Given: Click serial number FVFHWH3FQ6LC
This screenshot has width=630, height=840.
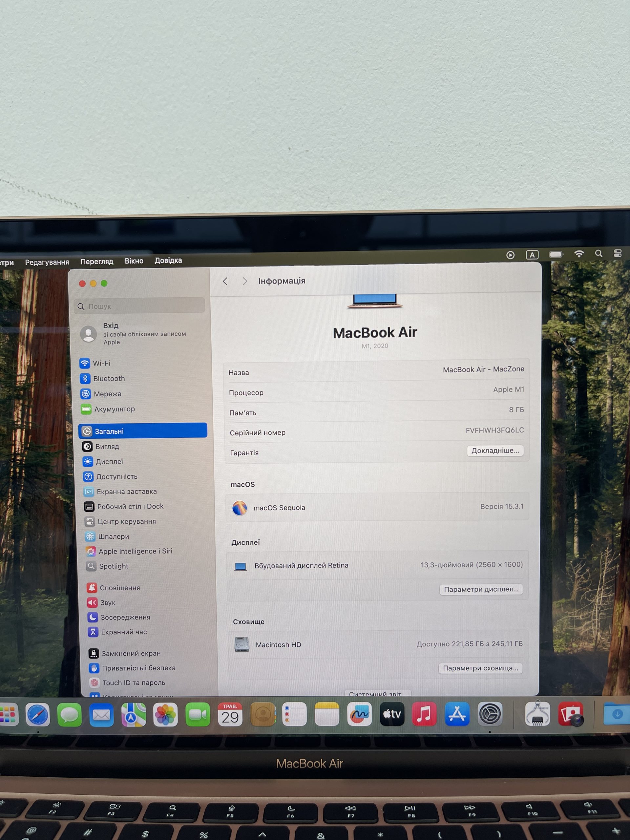Looking at the screenshot, I should (495, 430).
